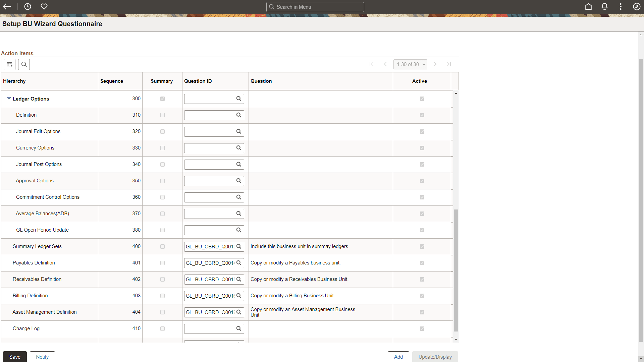Viewport: 644px width, 362px height.
Task: Open lookup for Summary Ledger Sets question ID
Action: [239, 246]
